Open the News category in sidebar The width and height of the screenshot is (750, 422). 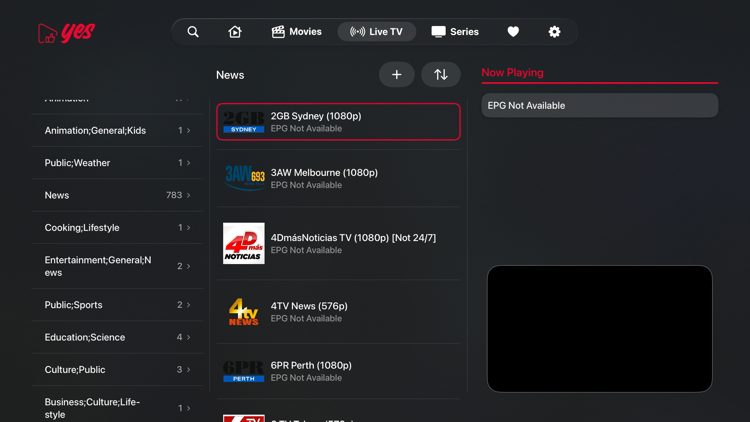(x=118, y=195)
